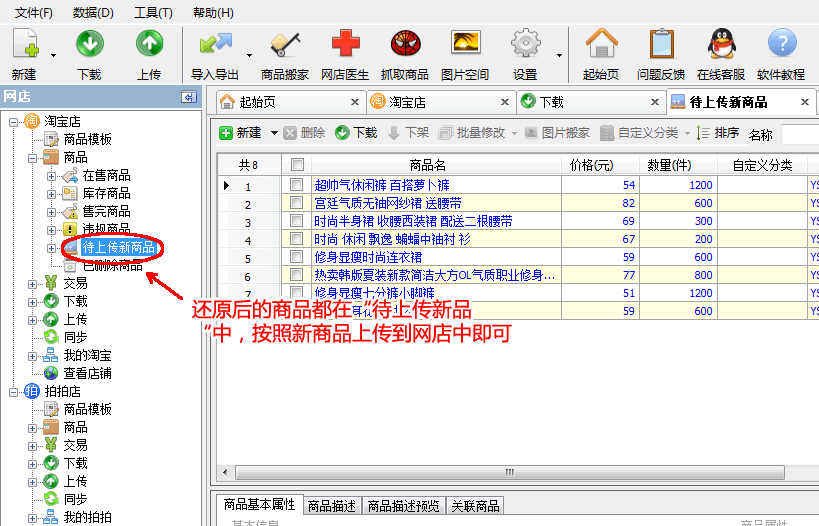Expand the 库存商品 tree node
Screen dimensions: 819x526
click(x=51, y=194)
